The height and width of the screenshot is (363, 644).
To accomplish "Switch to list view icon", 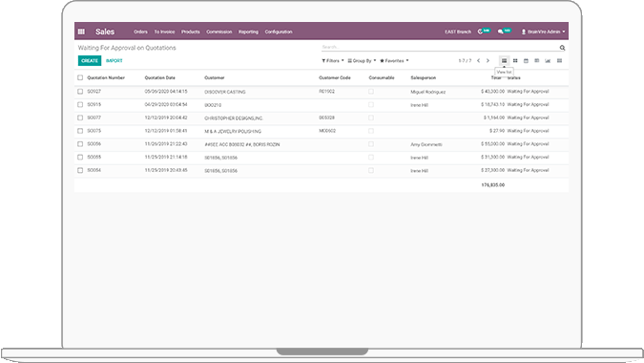I will (504, 61).
